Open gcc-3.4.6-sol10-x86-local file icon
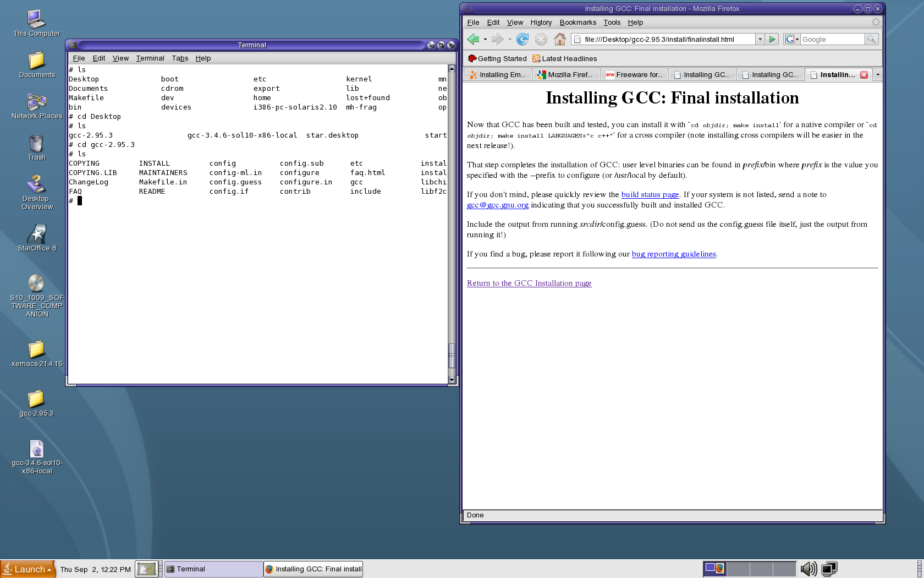Image resolution: width=924 pixels, height=578 pixels. [x=37, y=457]
